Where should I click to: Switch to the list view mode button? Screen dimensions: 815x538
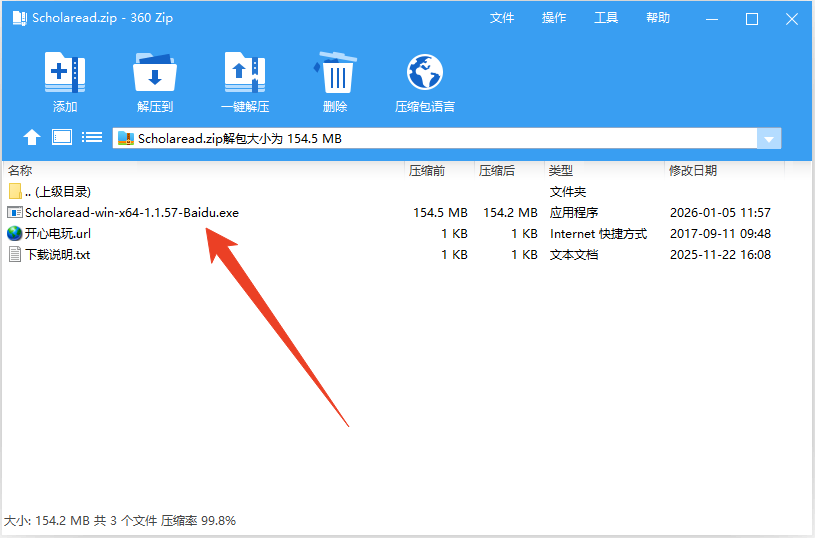(92, 137)
